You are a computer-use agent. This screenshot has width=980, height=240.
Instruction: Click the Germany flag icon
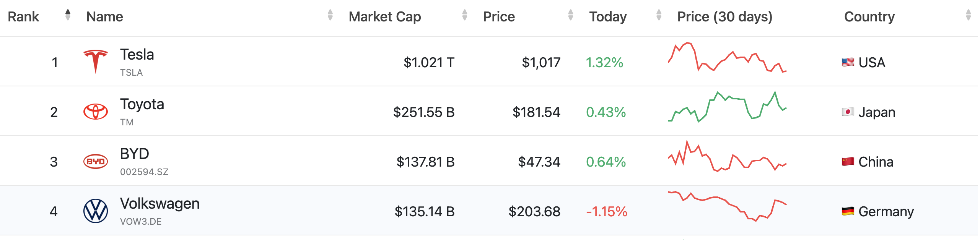848,211
